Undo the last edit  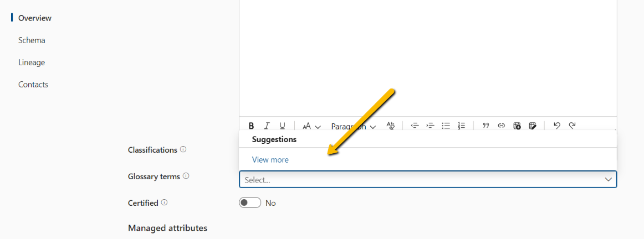[x=556, y=126]
